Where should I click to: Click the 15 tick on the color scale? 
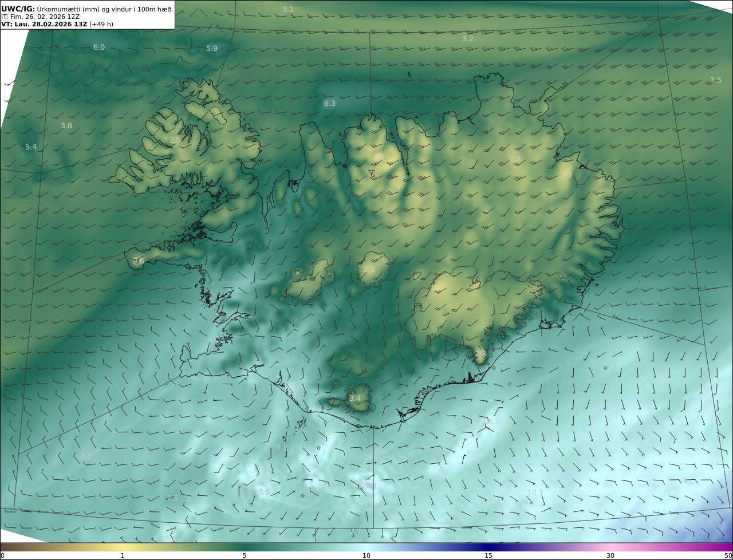click(488, 555)
